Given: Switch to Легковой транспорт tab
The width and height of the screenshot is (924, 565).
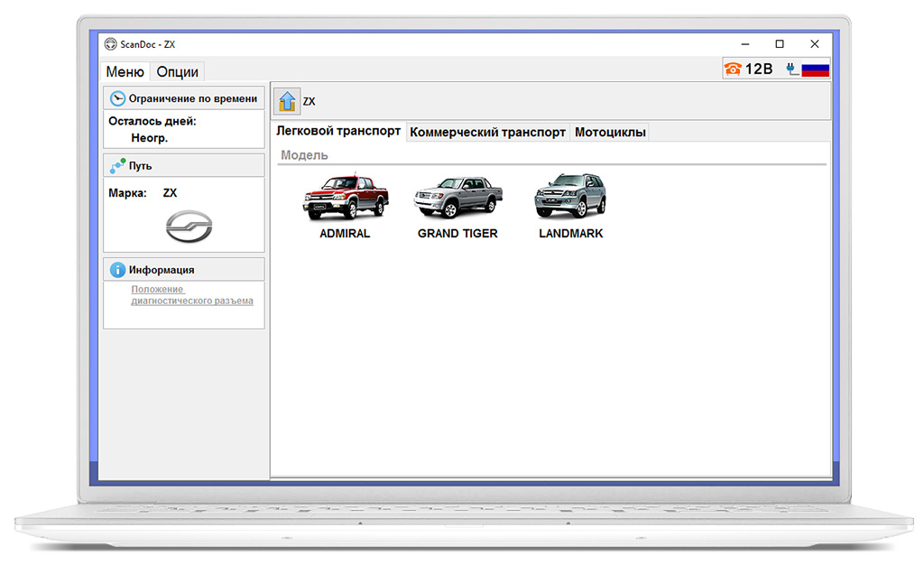Looking at the screenshot, I should pos(339,131).
